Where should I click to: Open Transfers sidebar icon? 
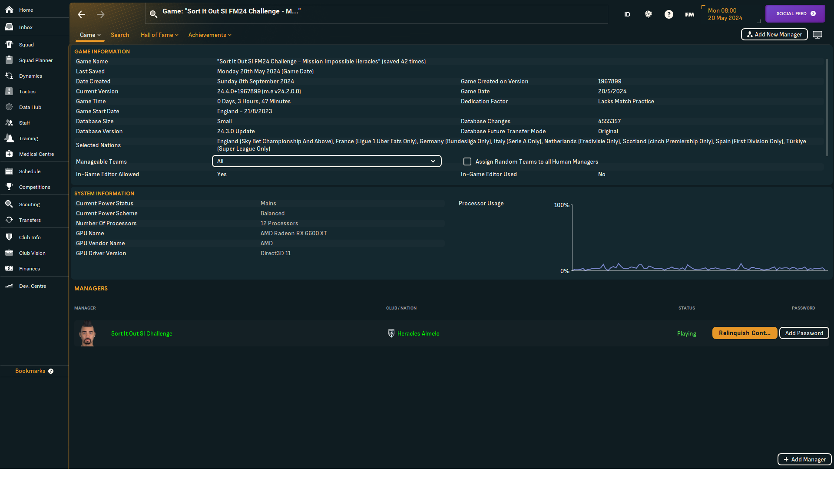9,220
